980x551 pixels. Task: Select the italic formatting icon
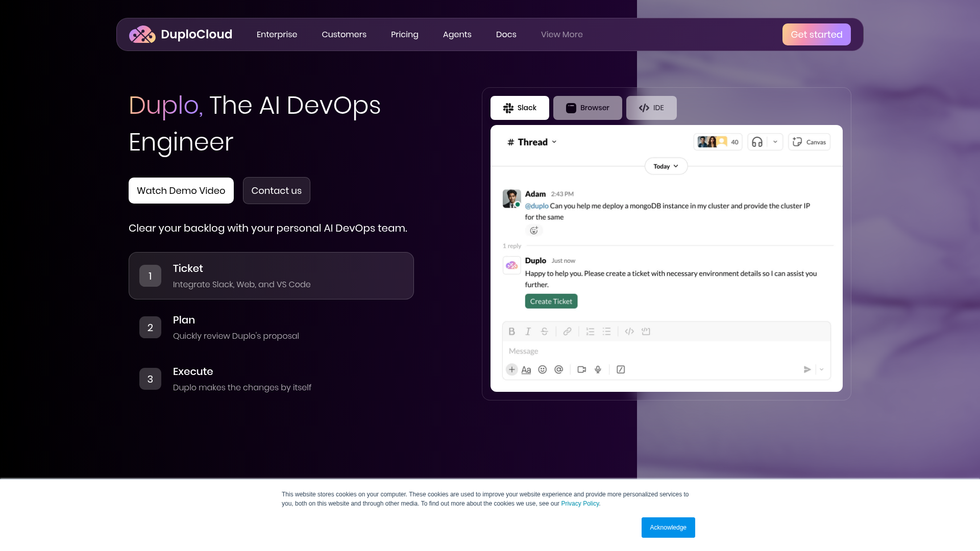coord(528,331)
